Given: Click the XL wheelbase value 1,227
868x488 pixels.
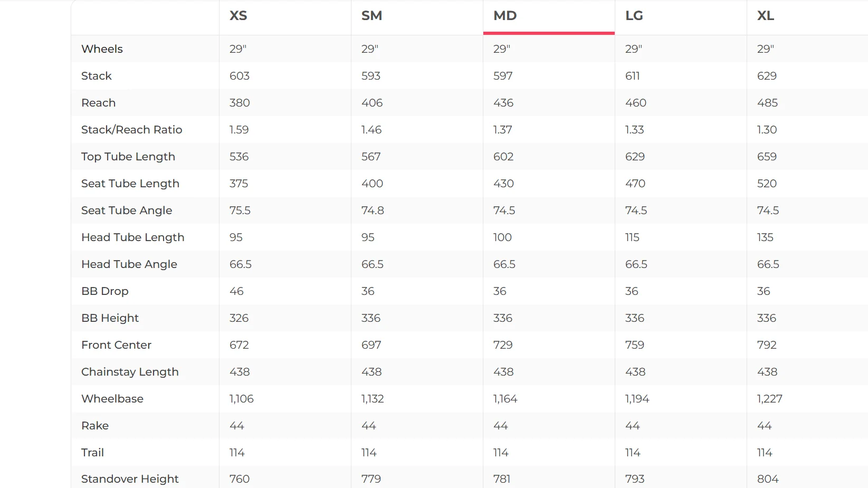Looking at the screenshot, I should point(770,399).
